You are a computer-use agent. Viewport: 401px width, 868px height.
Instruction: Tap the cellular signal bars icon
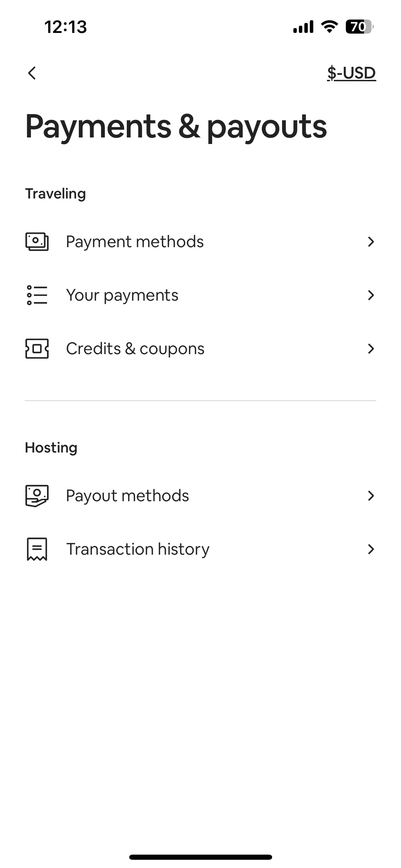tap(303, 27)
